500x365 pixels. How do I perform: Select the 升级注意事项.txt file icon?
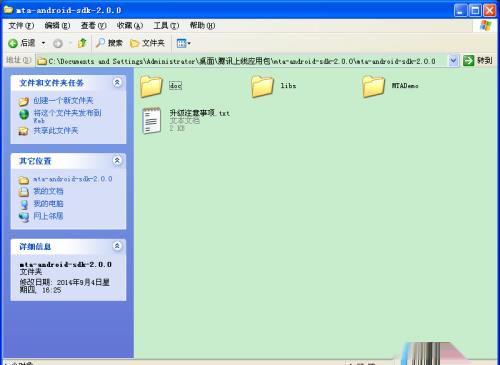click(152, 120)
